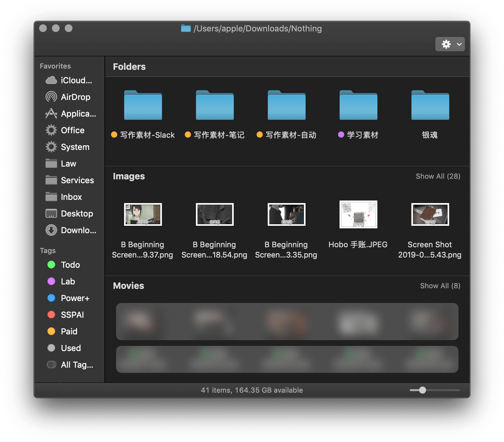Show all 28 images
504x442 pixels.
(x=438, y=176)
